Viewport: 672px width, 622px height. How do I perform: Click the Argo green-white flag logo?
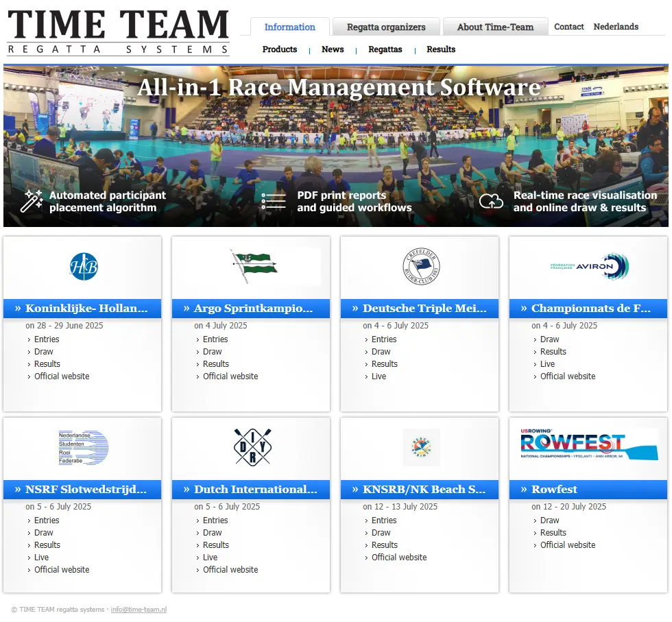pos(254,266)
